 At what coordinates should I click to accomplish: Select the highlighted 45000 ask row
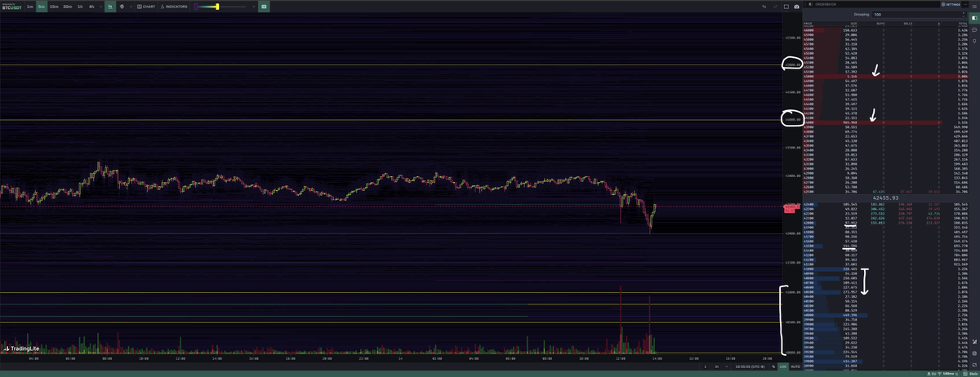click(x=885, y=75)
